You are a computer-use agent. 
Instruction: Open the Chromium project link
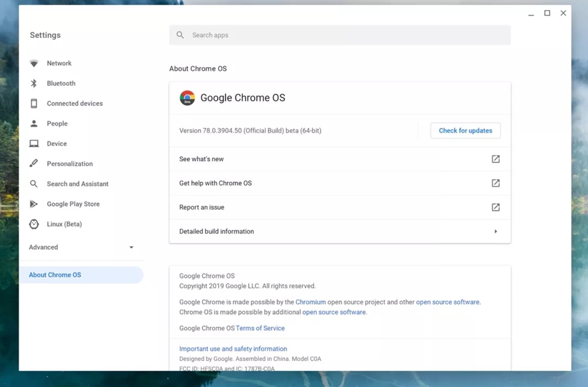tap(311, 302)
